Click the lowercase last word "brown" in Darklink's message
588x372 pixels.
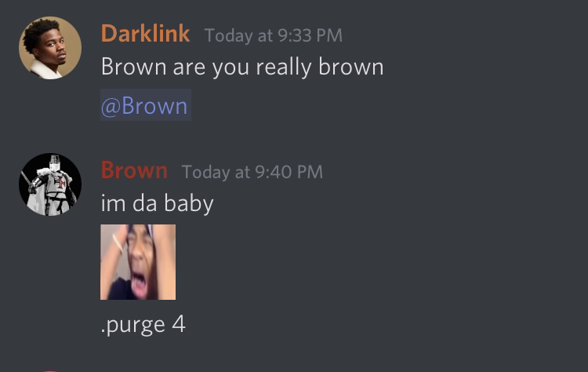pyautogui.click(x=351, y=67)
